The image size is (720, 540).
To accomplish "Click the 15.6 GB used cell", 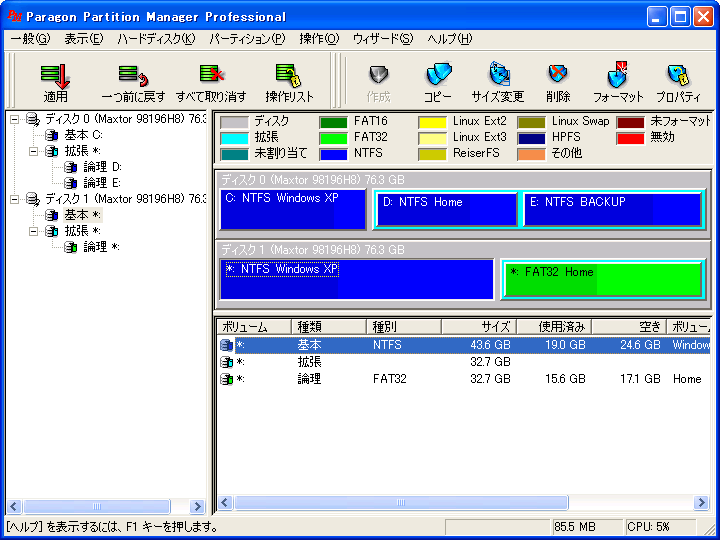I will (565, 379).
